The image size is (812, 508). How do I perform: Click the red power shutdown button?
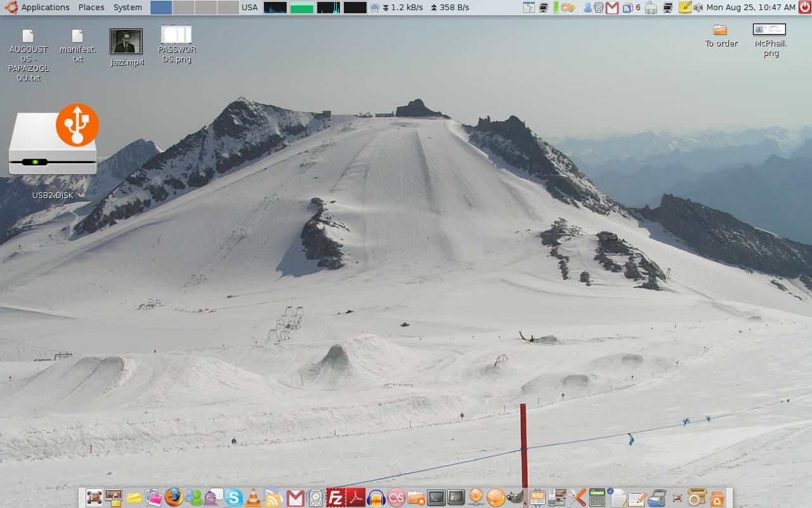pos(804,8)
